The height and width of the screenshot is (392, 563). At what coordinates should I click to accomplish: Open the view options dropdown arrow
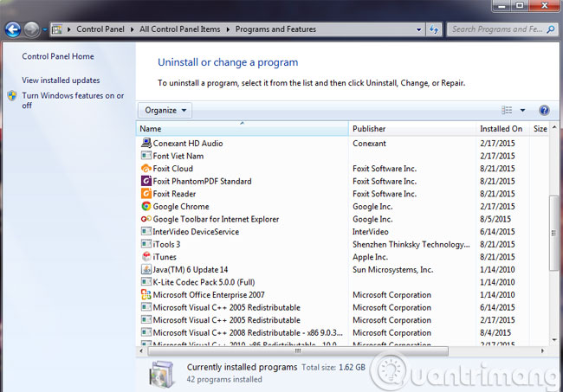(x=522, y=111)
